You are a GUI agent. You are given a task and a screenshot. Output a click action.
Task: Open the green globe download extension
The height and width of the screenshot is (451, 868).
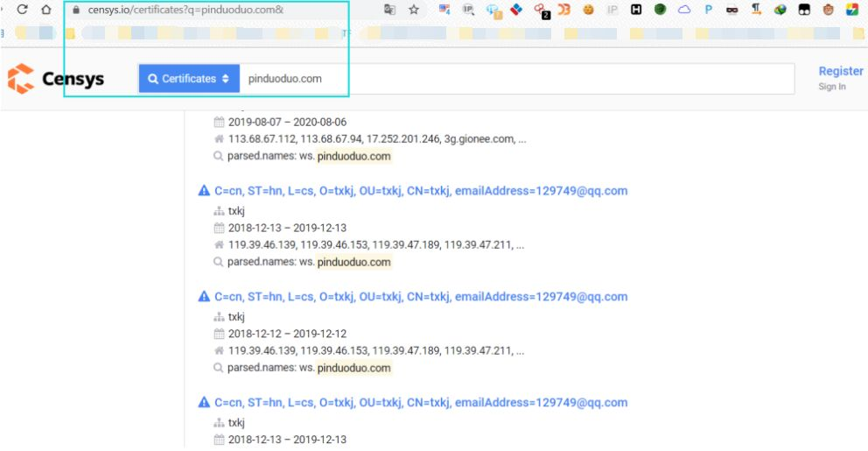click(x=780, y=10)
